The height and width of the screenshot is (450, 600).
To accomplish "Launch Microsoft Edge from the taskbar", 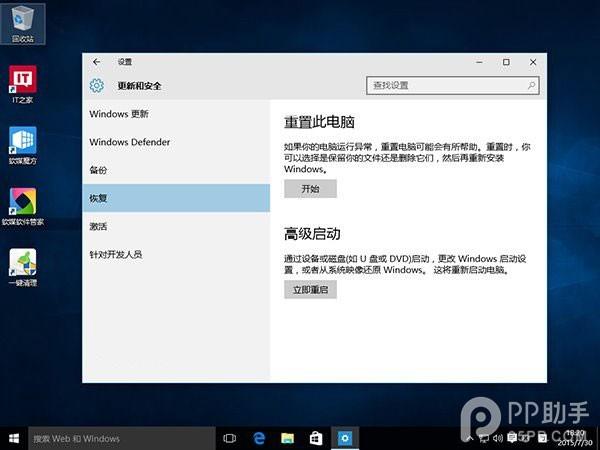I will click(259, 438).
